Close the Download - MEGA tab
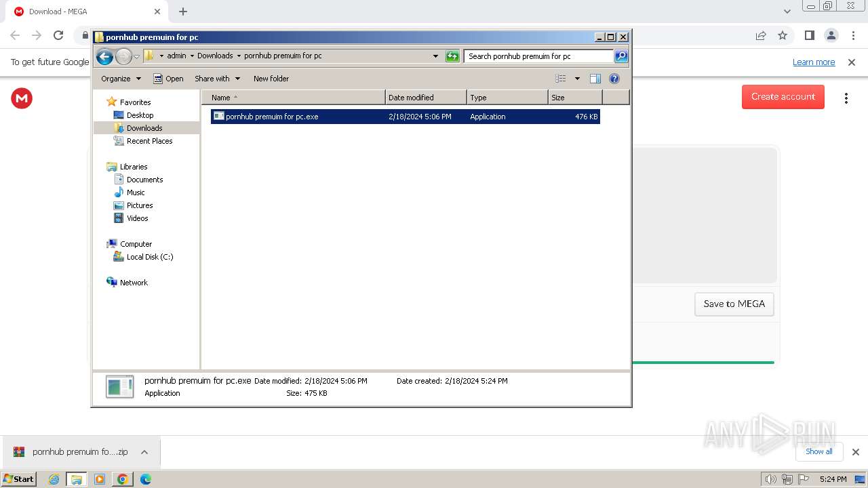The width and height of the screenshot is (868, 488). point(157,12)
